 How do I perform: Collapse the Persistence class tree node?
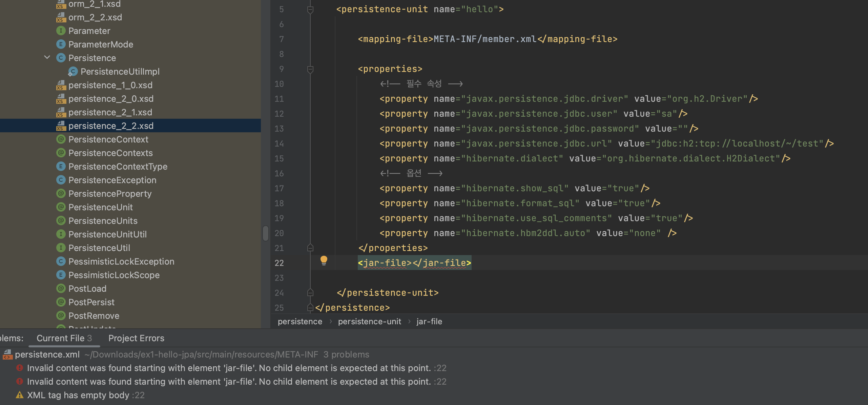point(47,58)
